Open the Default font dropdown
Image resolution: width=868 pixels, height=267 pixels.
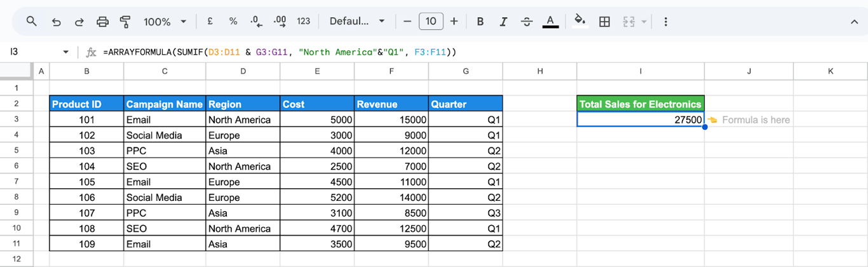(x=357, y=22)
